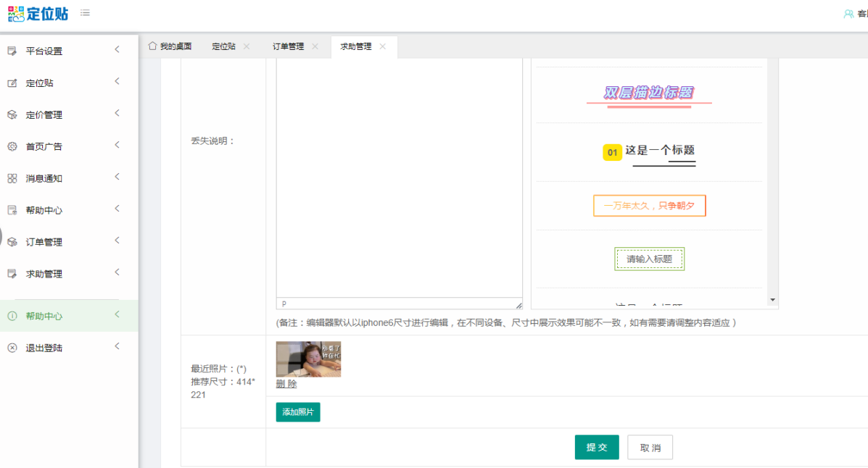Click the 消息通知 grid icon
This screenshot has width=868, height=468.
tap(12, 178)
